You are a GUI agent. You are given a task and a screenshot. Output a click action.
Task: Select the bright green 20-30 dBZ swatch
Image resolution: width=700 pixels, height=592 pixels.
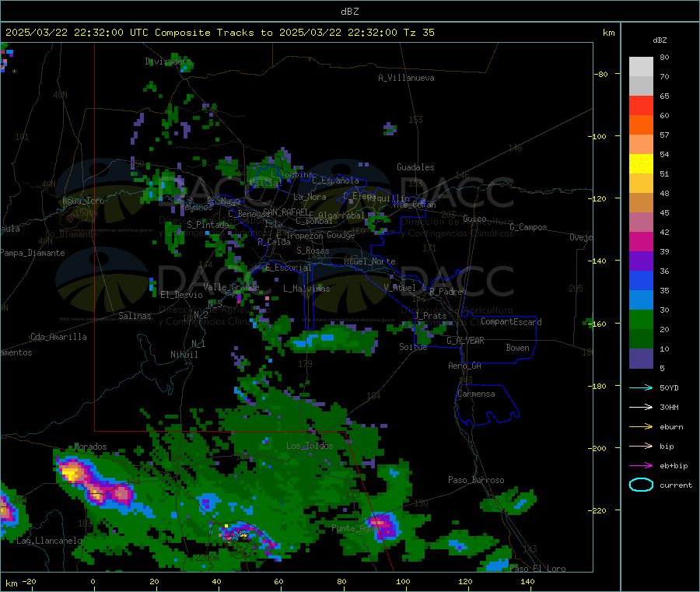pyautogui.click(x=641, y=319)
